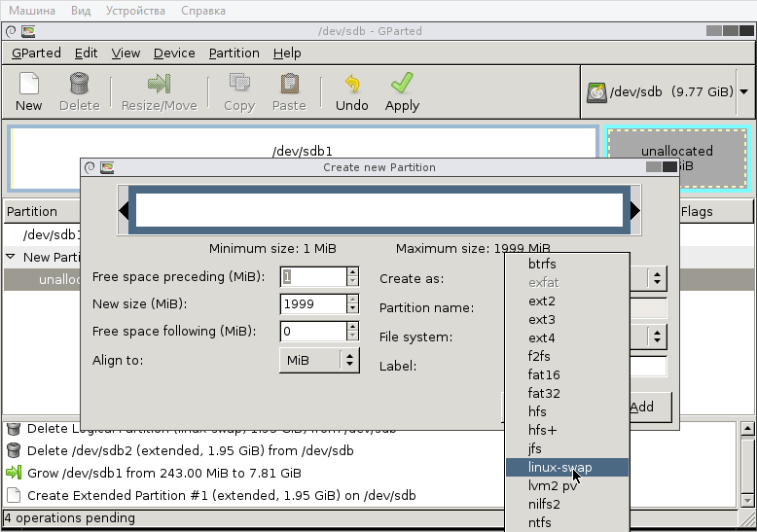Image resolution: width=757 pixels, height=532 pixels.
Task: Click the Undo last operation icon
Action: [352, 84]
